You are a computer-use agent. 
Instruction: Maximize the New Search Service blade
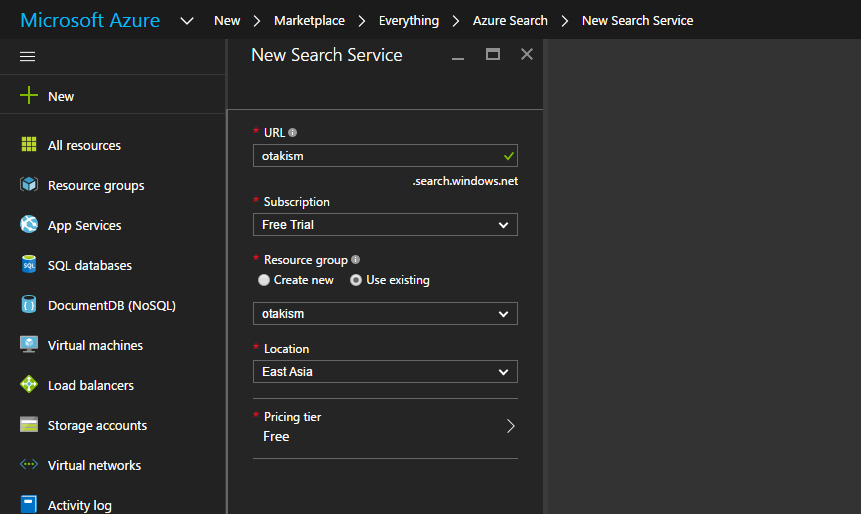tap(493, 54)
